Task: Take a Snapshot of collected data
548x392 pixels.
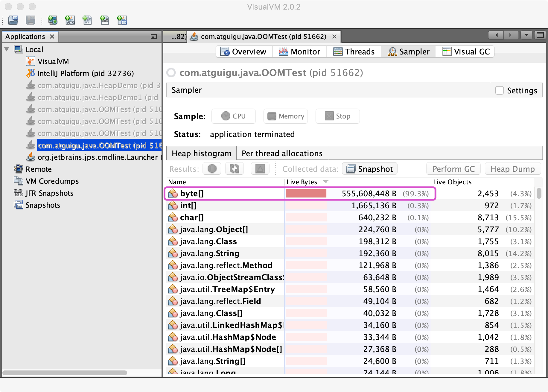Action: [370, 169]
